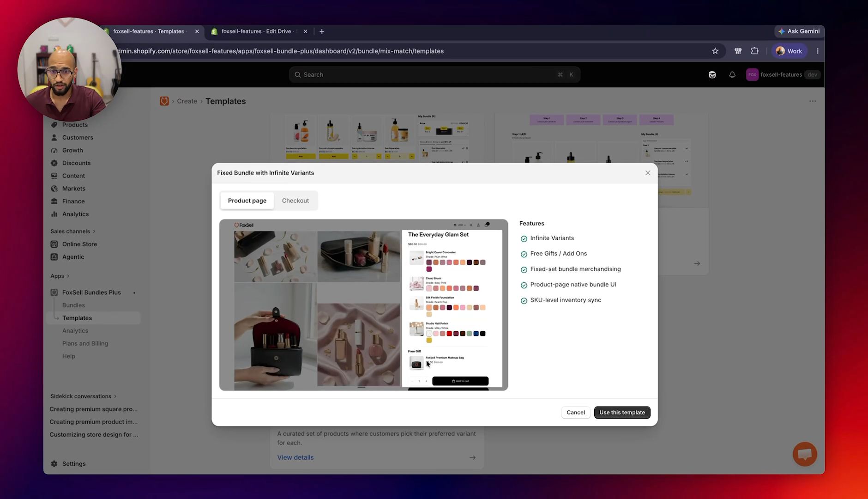868x499 pixels.
Task: Open Customers in the sidebar
Action: [78, 137]
